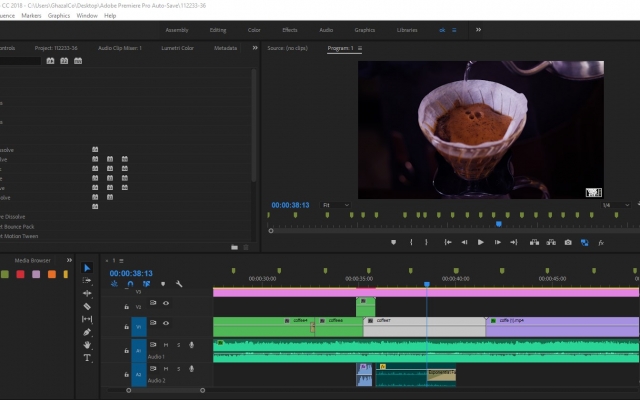Select the Razor tool
The image size is (640, 400).
(x=87, y=306)
